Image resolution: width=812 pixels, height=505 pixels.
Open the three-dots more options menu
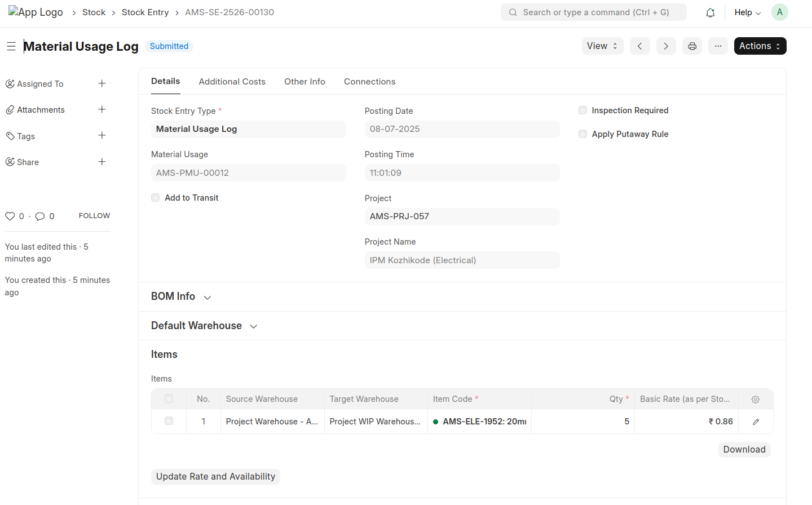pos(718,46)
